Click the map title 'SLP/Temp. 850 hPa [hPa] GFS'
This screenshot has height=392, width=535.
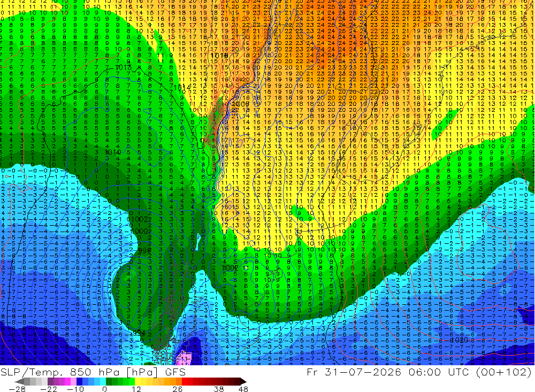tap(93, 372)
